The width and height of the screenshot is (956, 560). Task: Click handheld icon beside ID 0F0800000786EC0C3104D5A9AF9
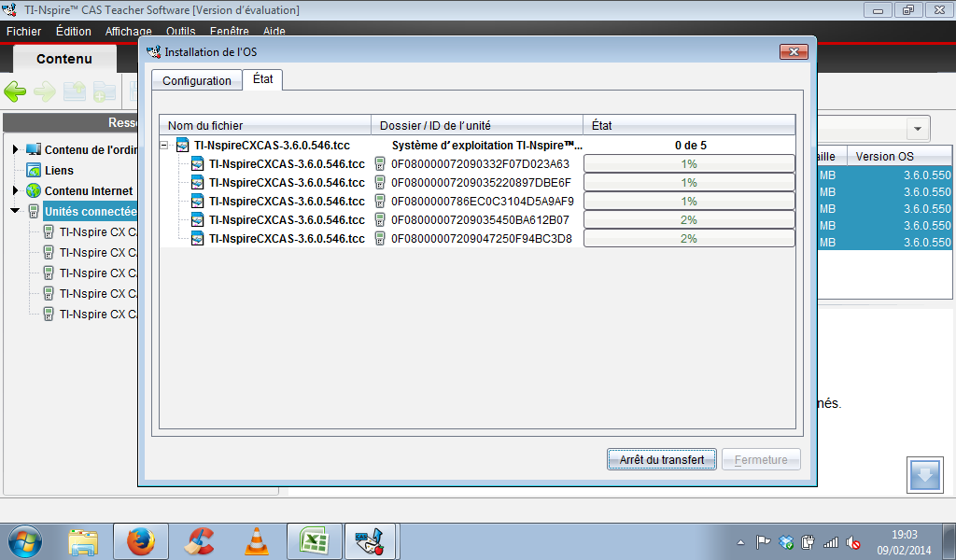coord(380,201)
